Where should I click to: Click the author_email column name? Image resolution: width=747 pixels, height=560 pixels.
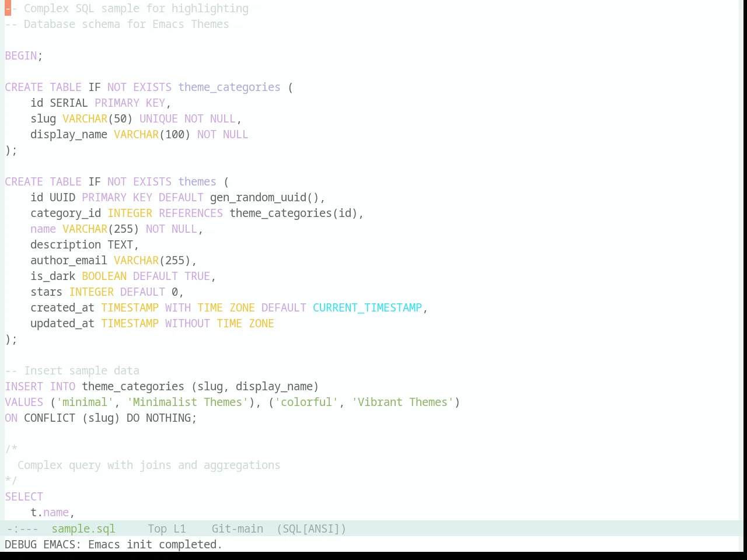pos(69,260)
